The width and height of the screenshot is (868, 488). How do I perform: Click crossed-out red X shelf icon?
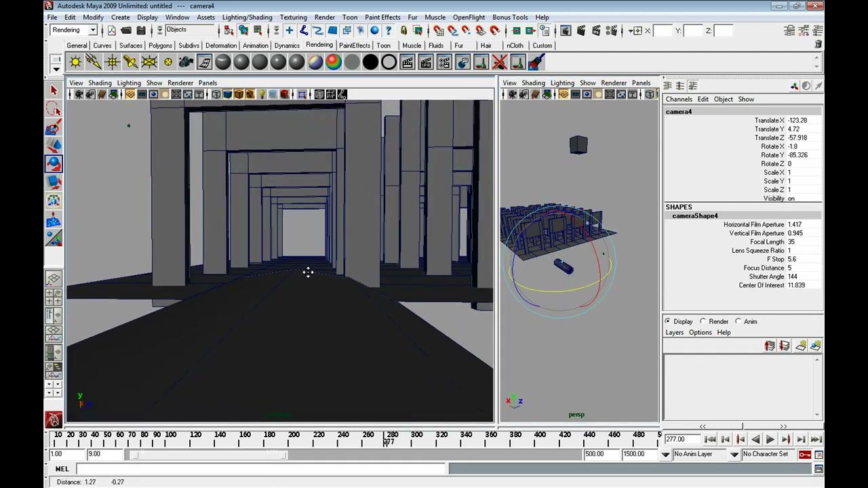click(x=500, y=62)
